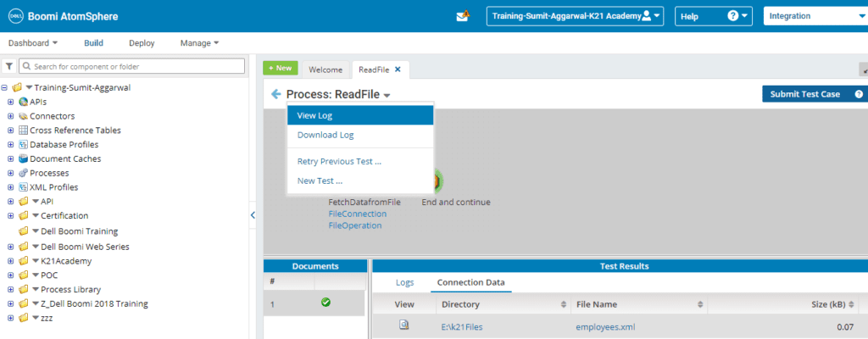Select the Connection Data tab
Viewport: 868px width, 339px height.
[470, 282]
